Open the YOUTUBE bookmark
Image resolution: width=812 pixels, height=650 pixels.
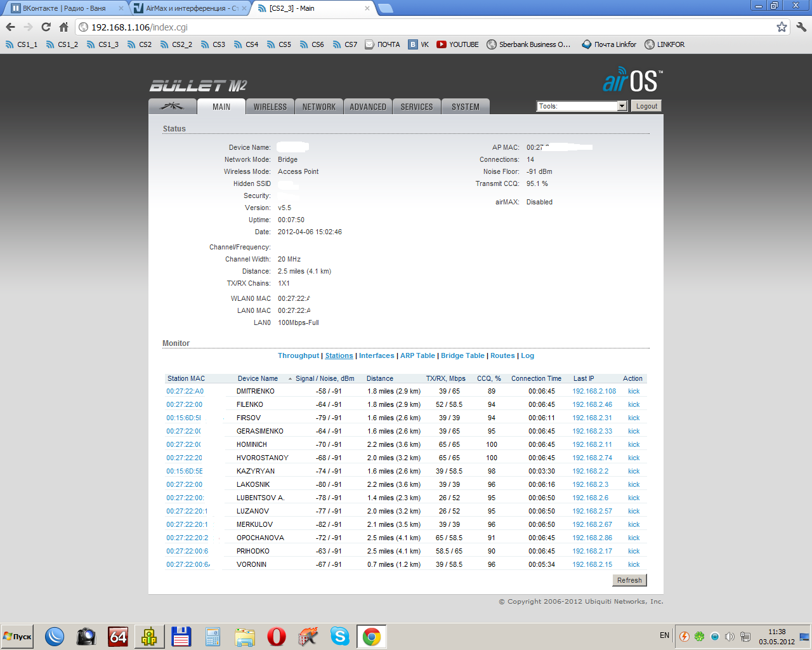458,44
